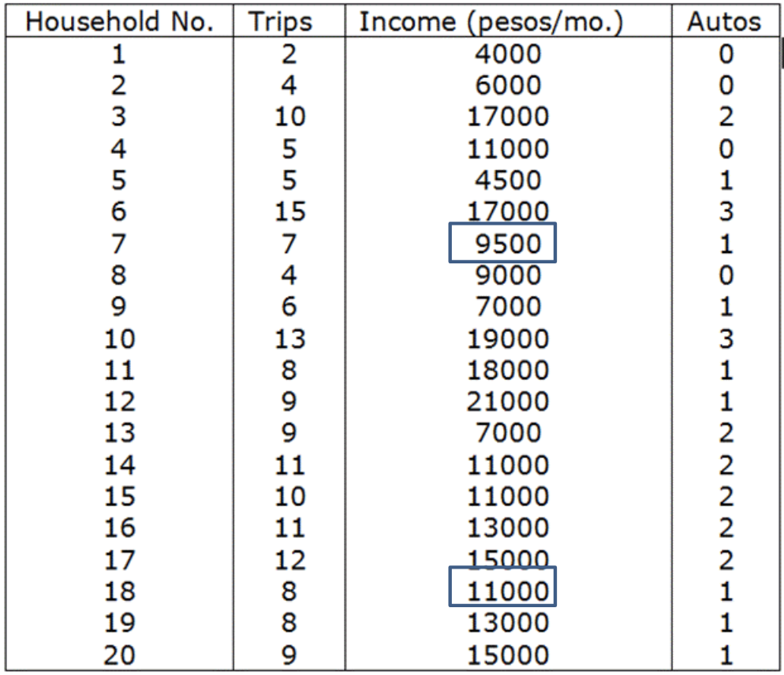
Task: Click the boxed 9500 income cell
Action: (503, 243)
